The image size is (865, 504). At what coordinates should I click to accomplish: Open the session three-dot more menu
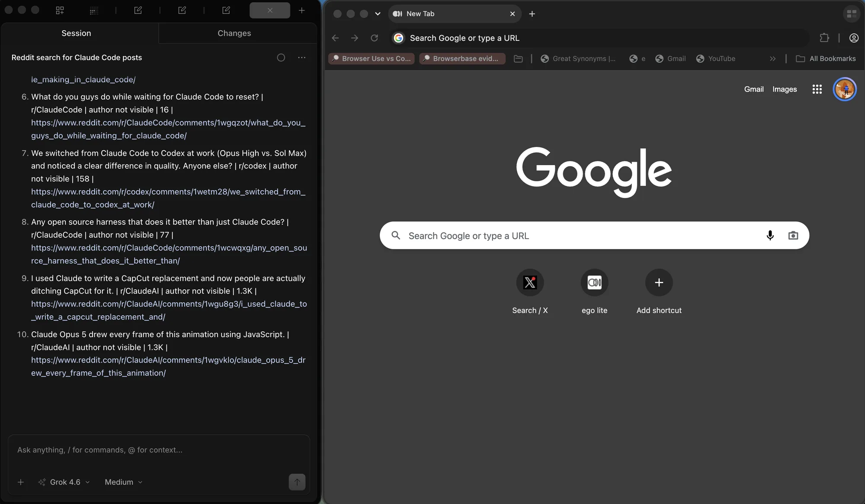click(302, 57)
